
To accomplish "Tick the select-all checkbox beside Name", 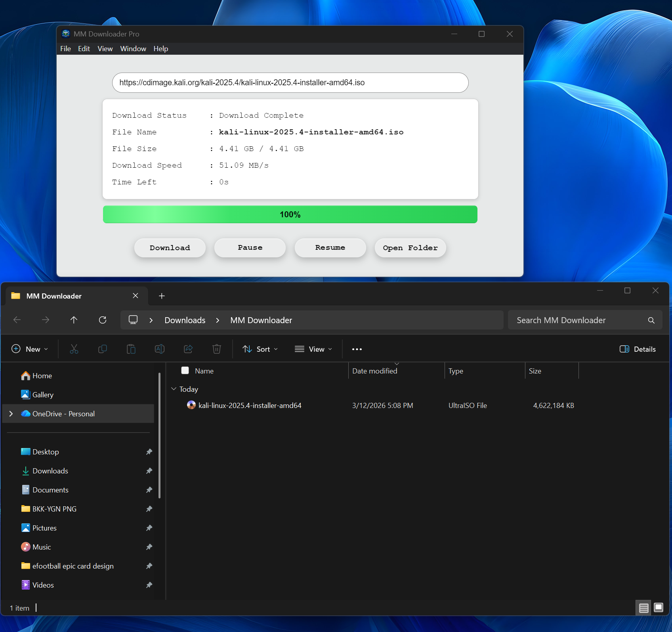I will pyautogui.click(x=185, y=370).
